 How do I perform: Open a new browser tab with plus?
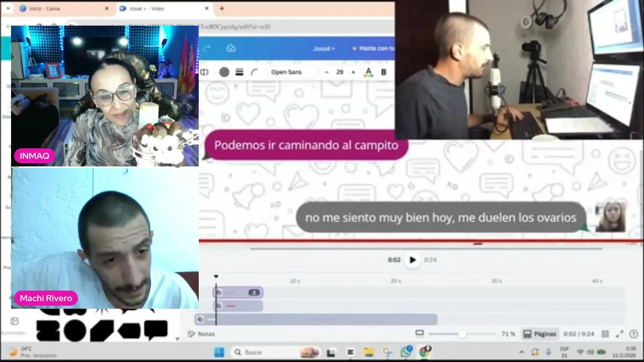222,9
